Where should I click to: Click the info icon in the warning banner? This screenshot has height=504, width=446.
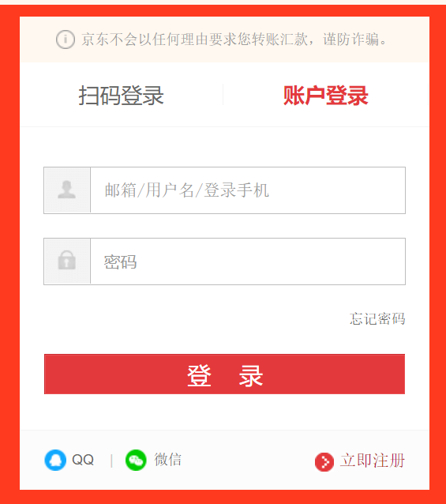66,39
